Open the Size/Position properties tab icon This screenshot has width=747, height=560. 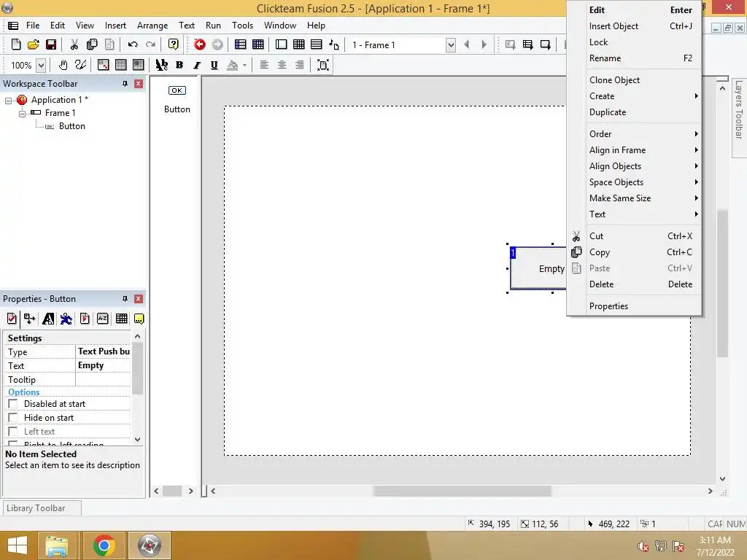pos(29,319)
